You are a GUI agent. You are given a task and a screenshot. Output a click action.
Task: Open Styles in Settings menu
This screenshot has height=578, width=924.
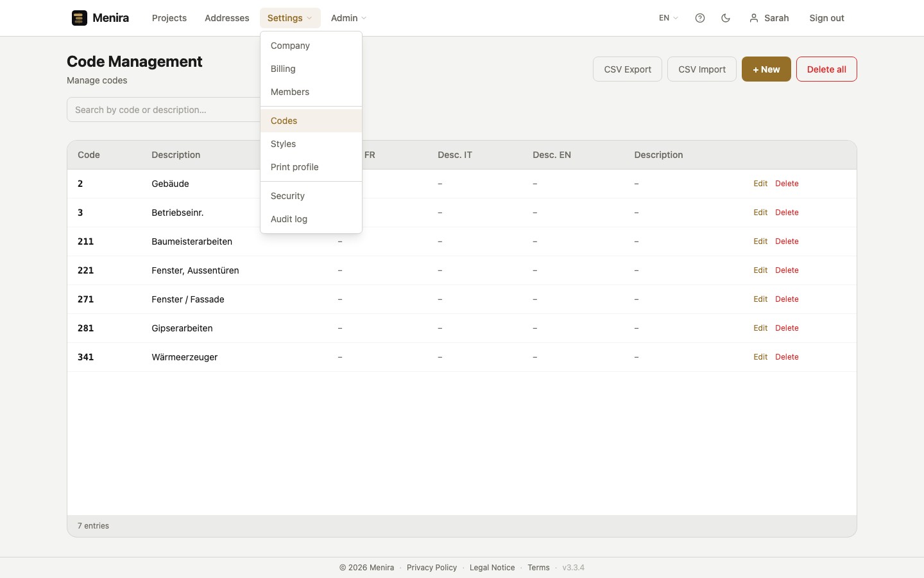[x=311, y=144]
